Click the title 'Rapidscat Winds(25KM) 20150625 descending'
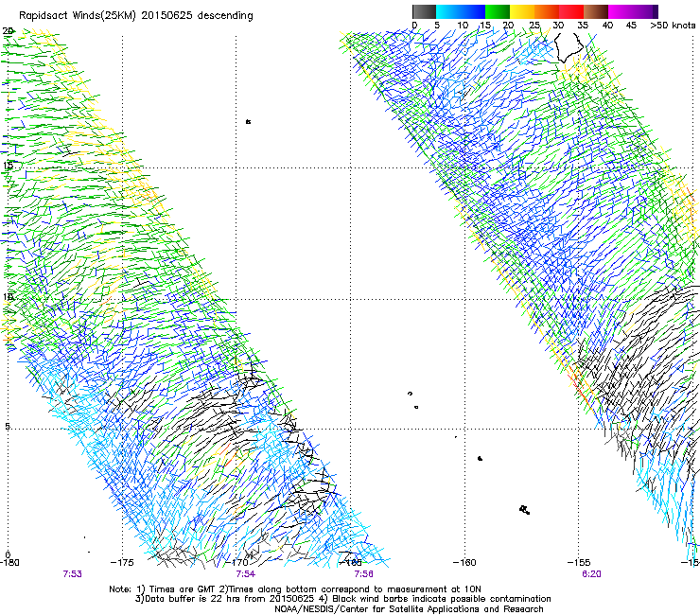This screenshot has width=700, height=615. tap(135, 16)
